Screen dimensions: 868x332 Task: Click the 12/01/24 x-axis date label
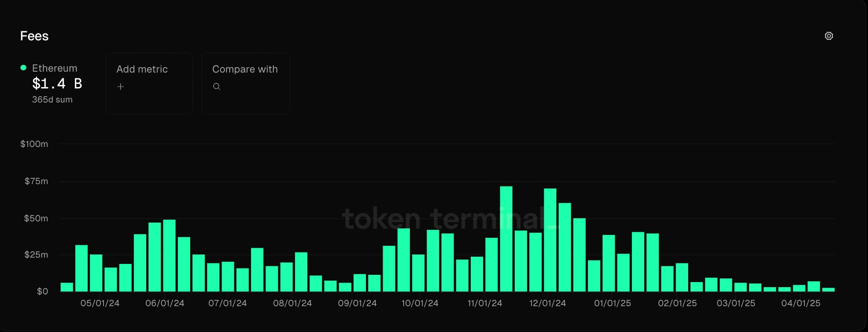click(547, 303)
